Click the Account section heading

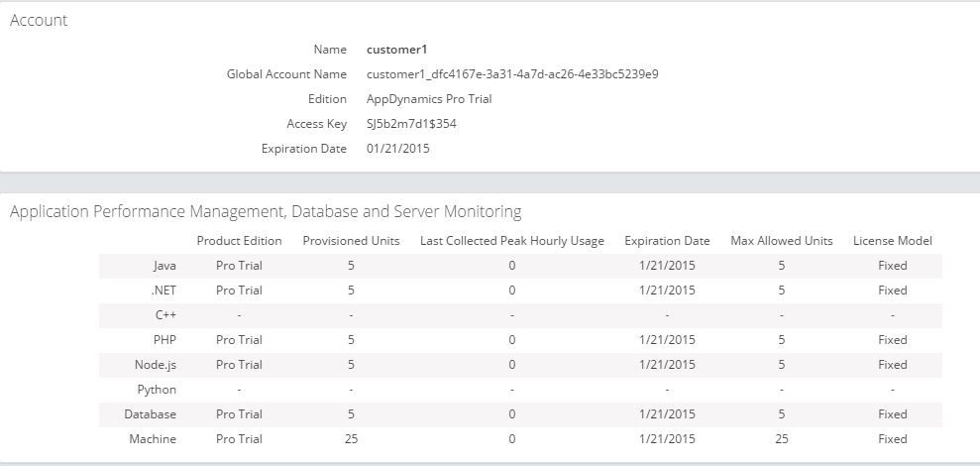coord(39,20)
